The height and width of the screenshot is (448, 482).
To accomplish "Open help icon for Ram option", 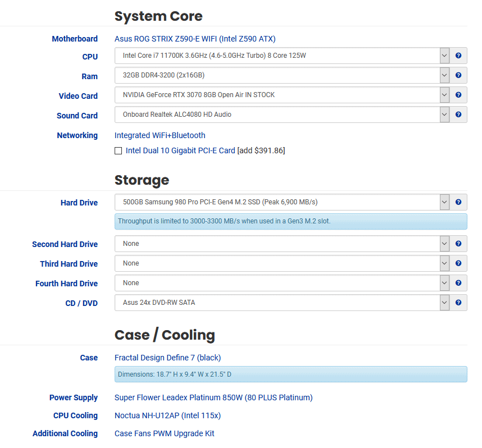I will (x=458, y=75).
